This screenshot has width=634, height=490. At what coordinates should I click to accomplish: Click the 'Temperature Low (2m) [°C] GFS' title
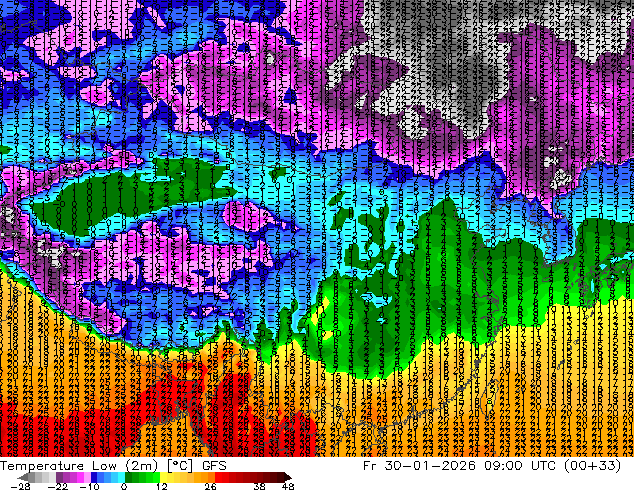113,466
